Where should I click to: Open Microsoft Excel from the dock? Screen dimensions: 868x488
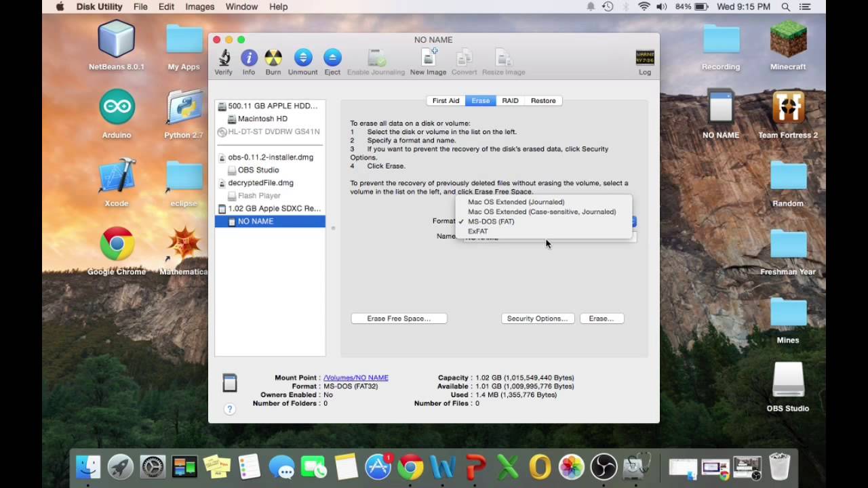click(x=507, y=466)
